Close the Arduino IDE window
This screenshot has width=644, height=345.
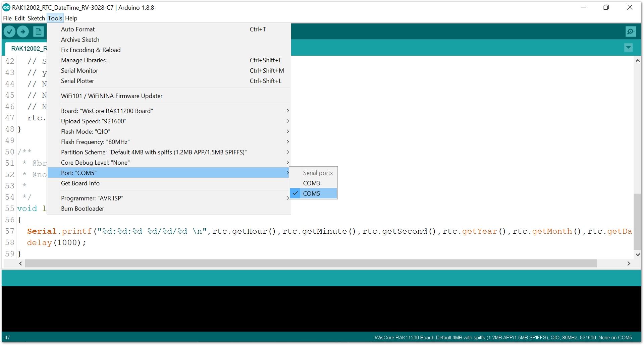click(630, 7)
